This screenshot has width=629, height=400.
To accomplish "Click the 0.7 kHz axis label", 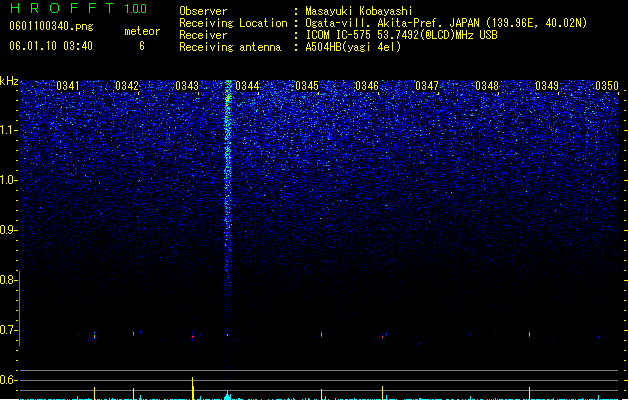I will (x=9, y=331).
